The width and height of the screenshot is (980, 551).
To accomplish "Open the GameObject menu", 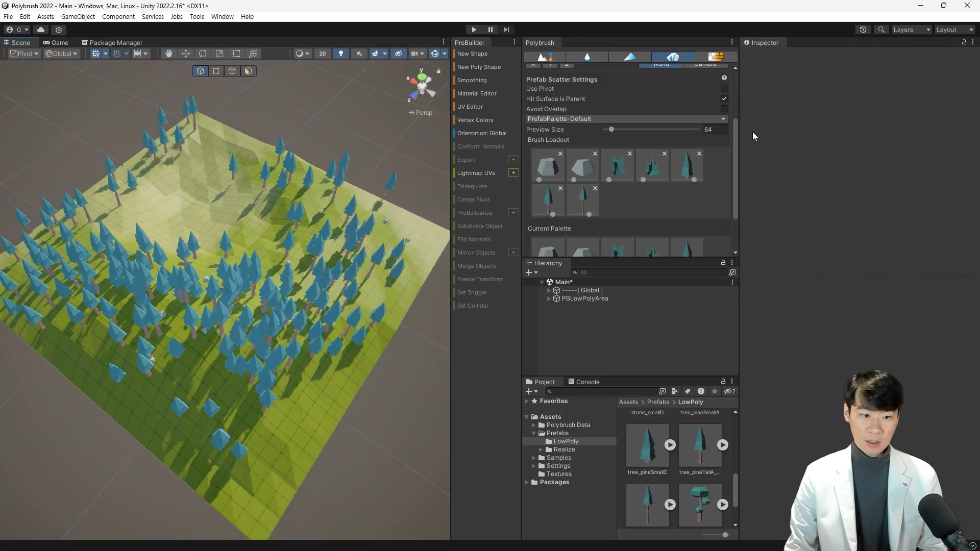I will [x=78, y=16].
